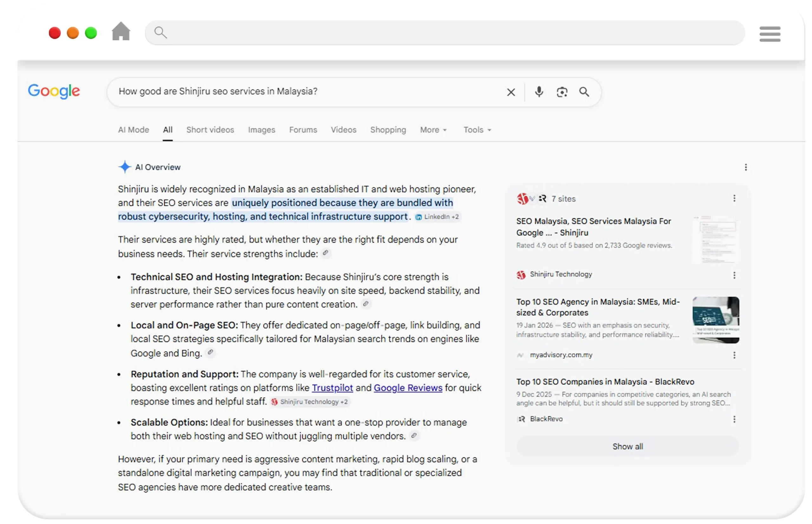Click the '19 Jan 2026' snippet date
Image resolution: width=812 pixels, height=524 pixels.
pos(534,325)
